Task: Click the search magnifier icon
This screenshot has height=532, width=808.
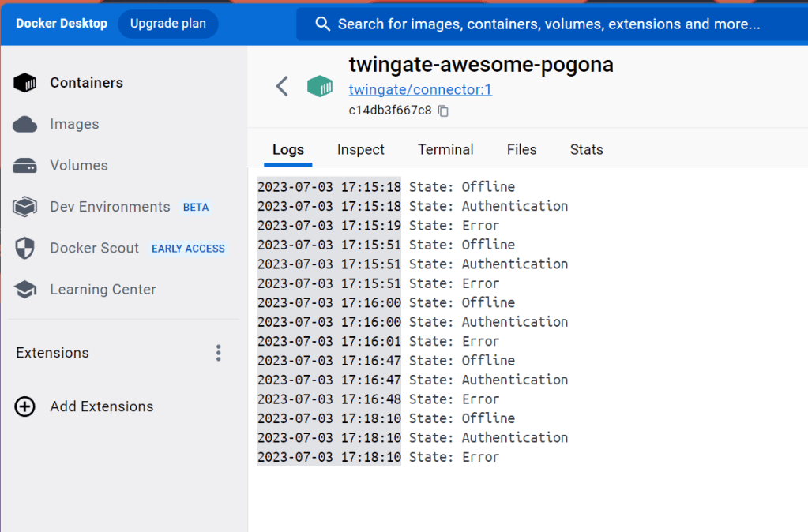Action: (322, 24)
